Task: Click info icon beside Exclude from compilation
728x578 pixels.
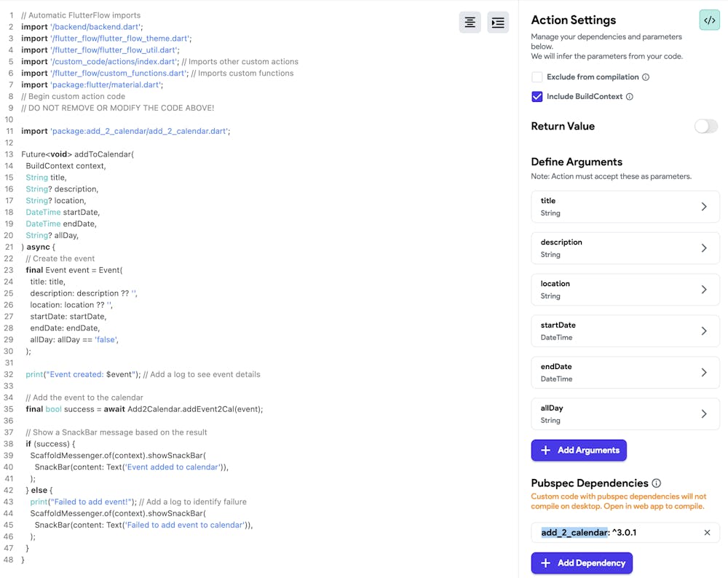Action: point(646,77)
